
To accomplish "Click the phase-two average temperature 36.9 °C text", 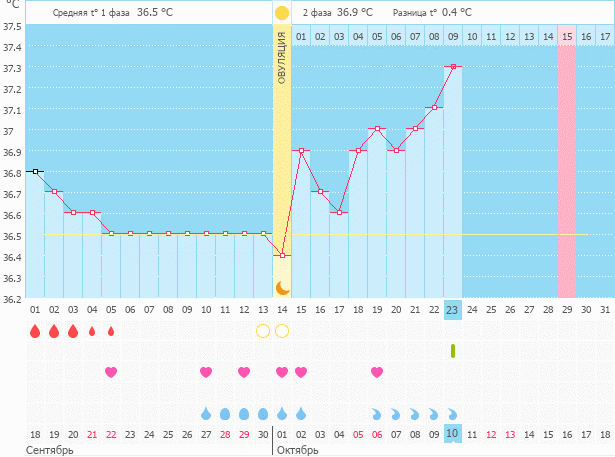I will (x=354, y=12).
